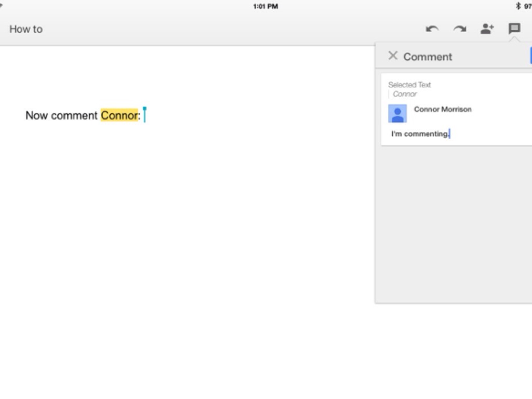Close the Comment panel with X
The width and height of the screenshot is (532, 399).
coord(393,56)
